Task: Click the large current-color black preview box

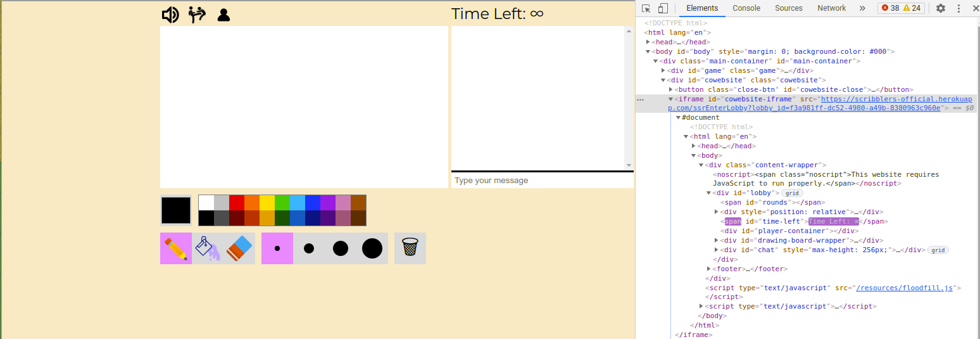Action: 176,210
